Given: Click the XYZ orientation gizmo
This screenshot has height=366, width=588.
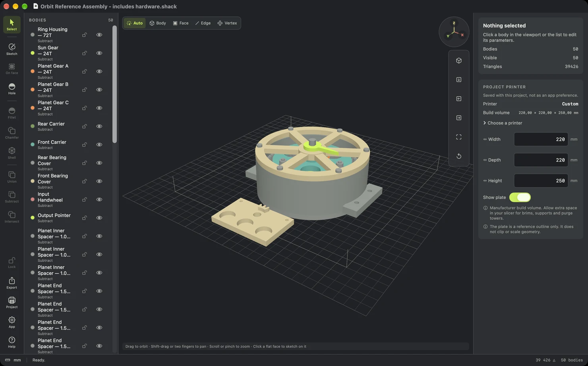Looking at the screenshot, I should (x=454, y=32).
